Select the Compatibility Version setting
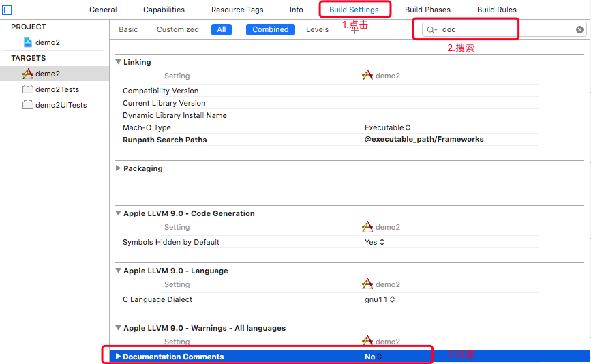This screenshot has width=591, height=364. coord(161,91)
